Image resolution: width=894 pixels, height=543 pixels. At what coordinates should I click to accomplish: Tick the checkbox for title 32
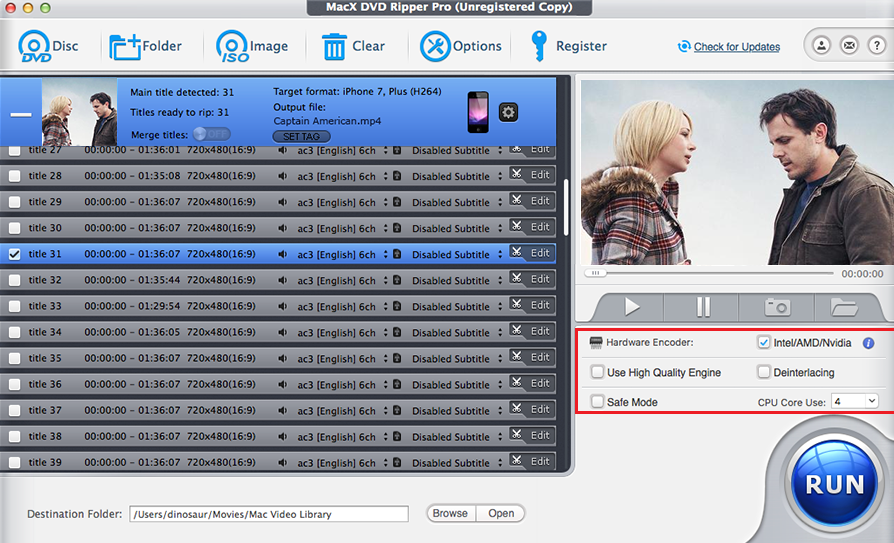point(15,280)
